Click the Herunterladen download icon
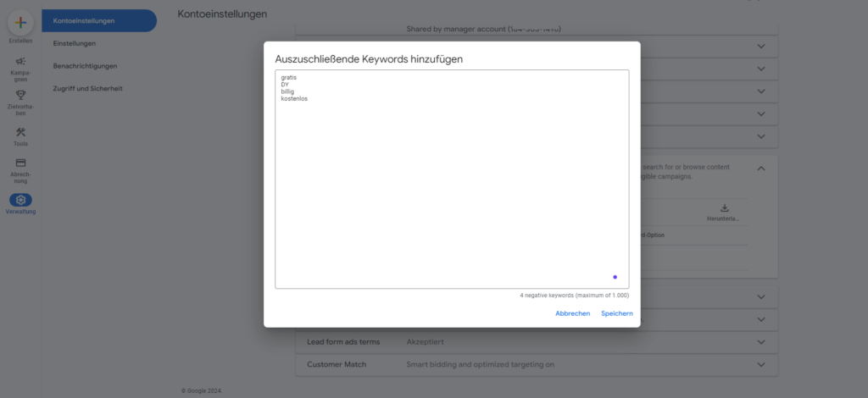This screenshot has width=868, height=398. coord(725,208)
